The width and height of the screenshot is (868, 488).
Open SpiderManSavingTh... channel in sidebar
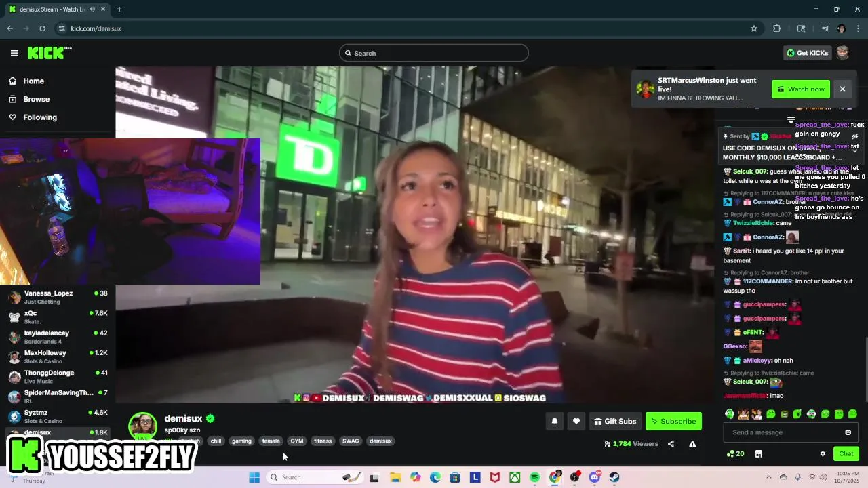pos(58,396)
